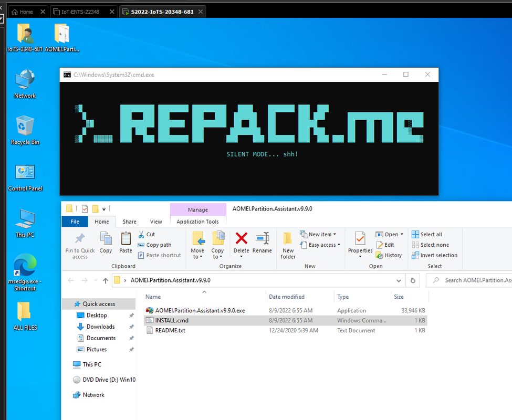Select Documents in navigation pane
This screenshot has height=420, width=512.
(101, 338)
